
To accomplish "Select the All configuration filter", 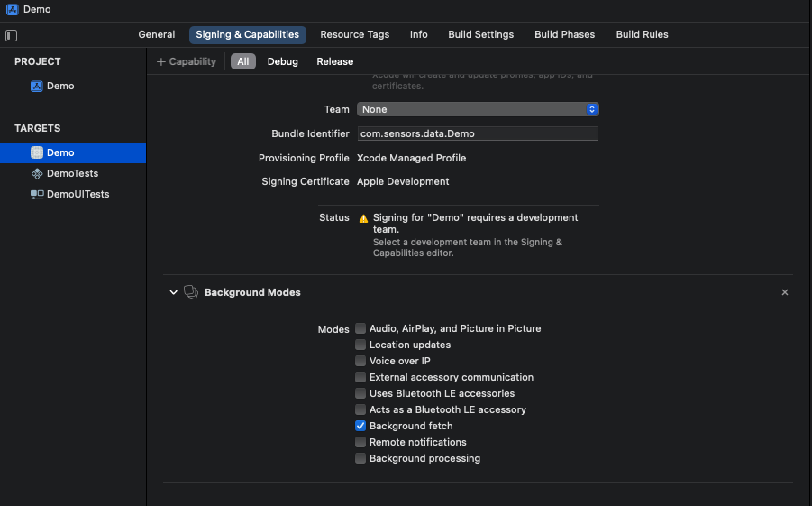I will 242,61.
